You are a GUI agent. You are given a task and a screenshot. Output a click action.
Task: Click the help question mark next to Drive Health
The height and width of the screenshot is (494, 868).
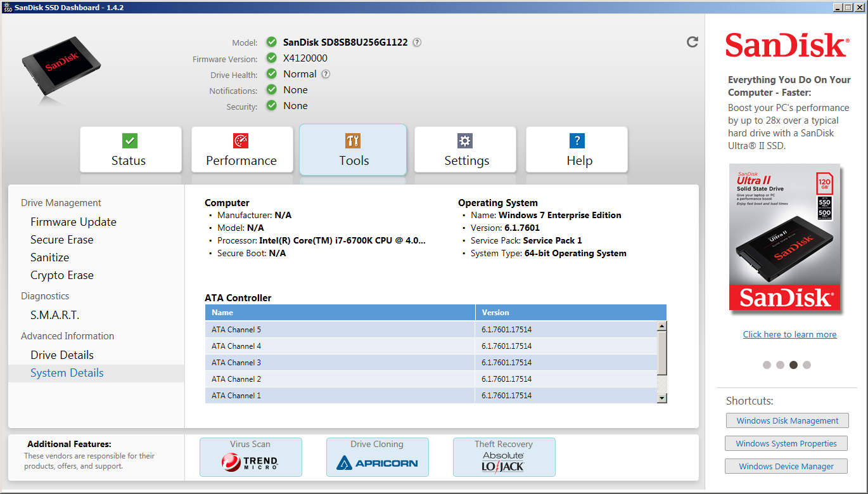tap(326, 74)
